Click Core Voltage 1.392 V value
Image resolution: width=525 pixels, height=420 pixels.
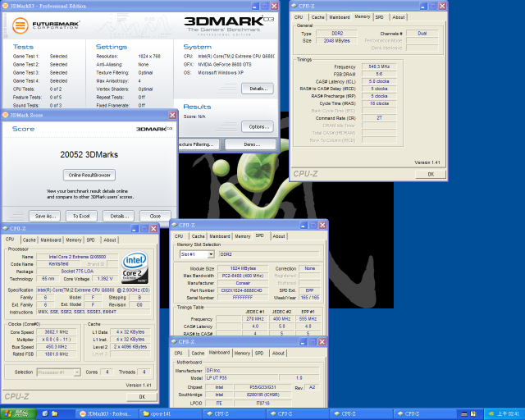coord(105,279)
